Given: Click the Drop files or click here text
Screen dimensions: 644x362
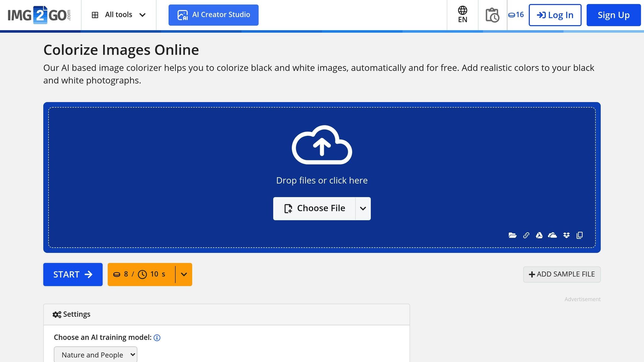Looking at the screenshot, I should [322, 180].
